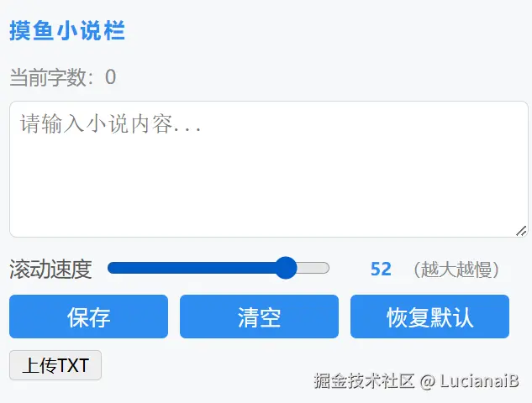Click the textarea resize handle corner

(x=521, y=231)
